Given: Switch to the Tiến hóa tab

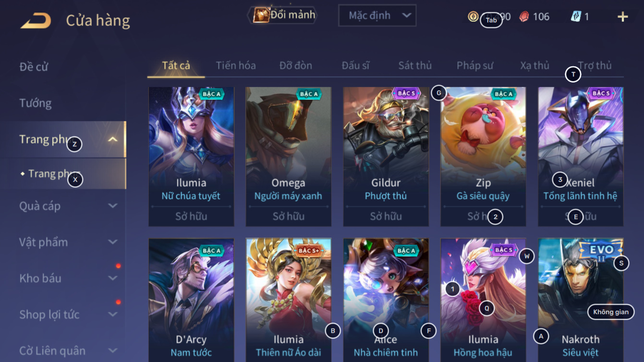Looking at the screenshot, I should point(236,65).
